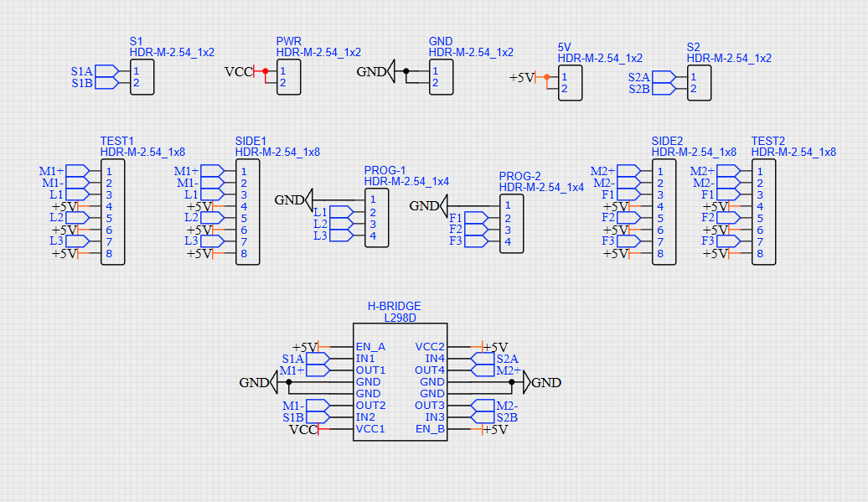The image size is (868, 502).
Task: Select the SIDE2 designator label
Action: (x=667, y=141)
